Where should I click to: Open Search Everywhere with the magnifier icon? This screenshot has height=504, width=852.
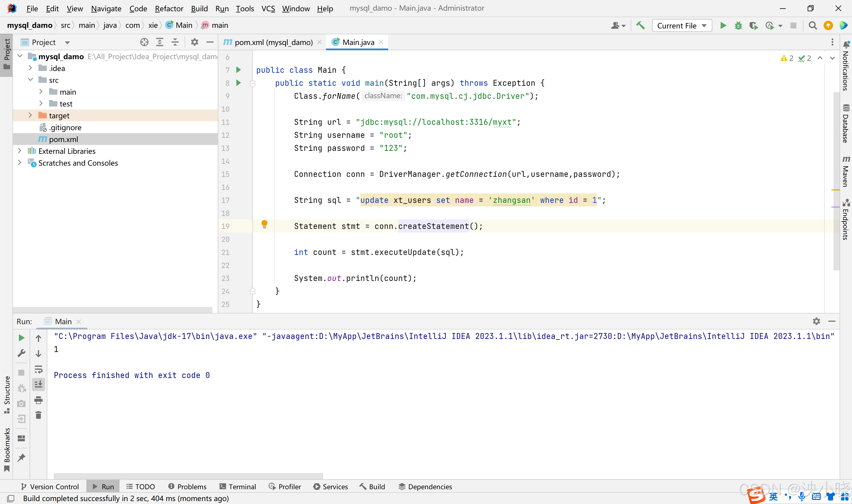click(x=812, y=25)
